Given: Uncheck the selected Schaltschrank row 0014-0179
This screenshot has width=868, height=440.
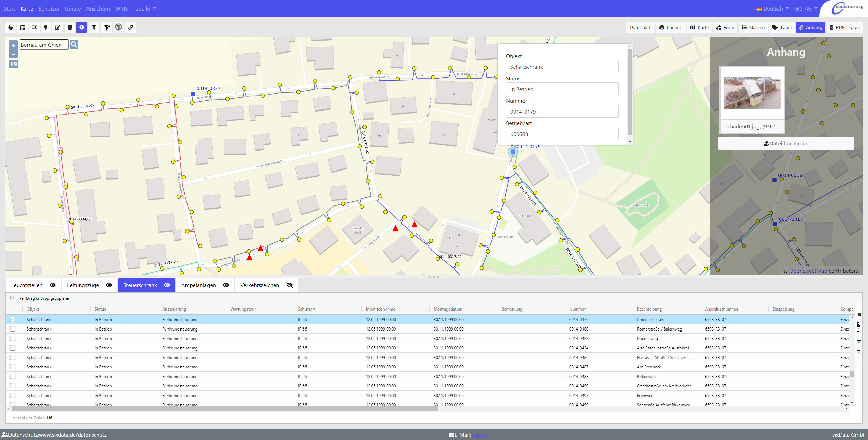Looking at the screenshot, I should [x=13, y=319].
